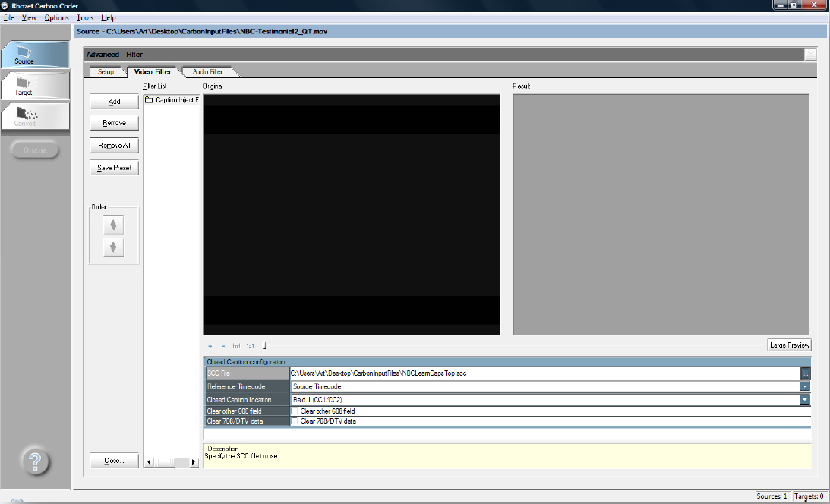
Task: Browse for an SCC File
Action: 806,373
